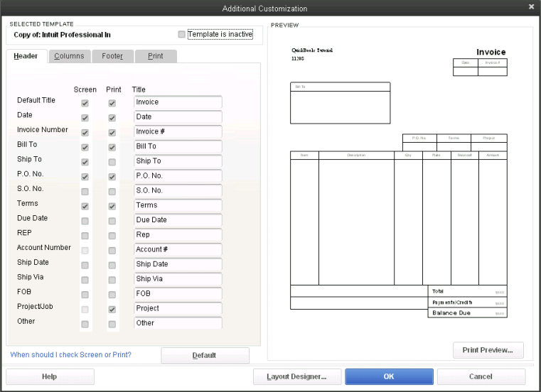The image size is (541, 392).
Task: Uncheck Print box for Terms
Action: click(x=112, y=207)
